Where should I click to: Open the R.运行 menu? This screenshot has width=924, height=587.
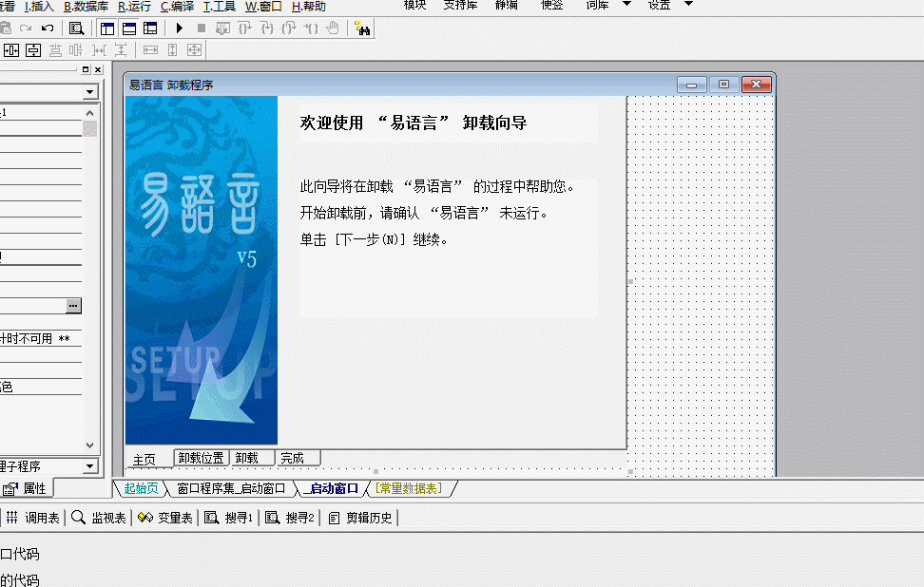pyautogui.click(x=134, y=7)
